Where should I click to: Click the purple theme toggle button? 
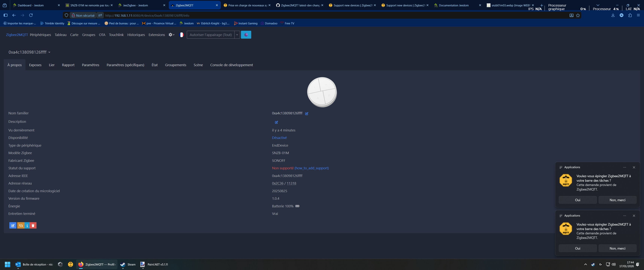pyautogui.click(x=246, y=35)
